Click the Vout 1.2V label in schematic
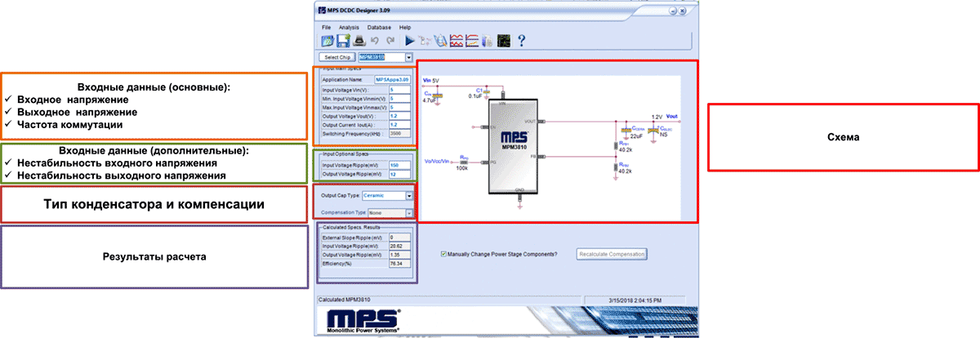This screenshot has width=980, height=338. click(665, 117)
